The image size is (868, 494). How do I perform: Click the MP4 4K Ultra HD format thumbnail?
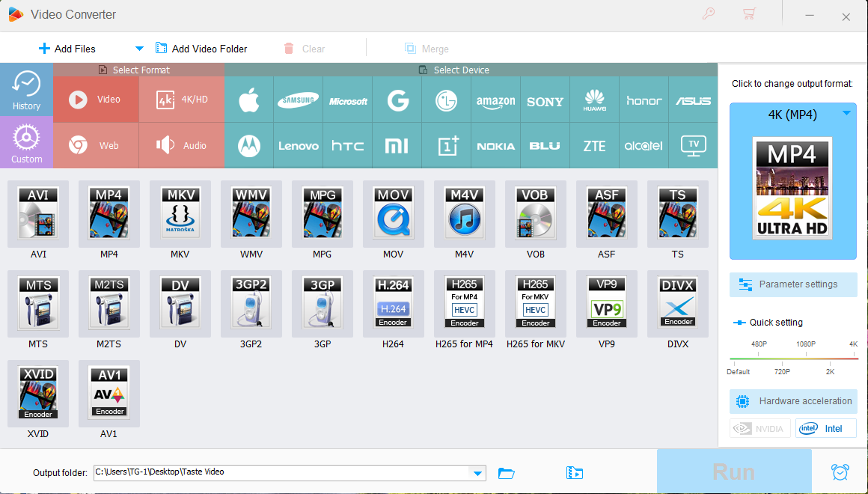point(792,189)
